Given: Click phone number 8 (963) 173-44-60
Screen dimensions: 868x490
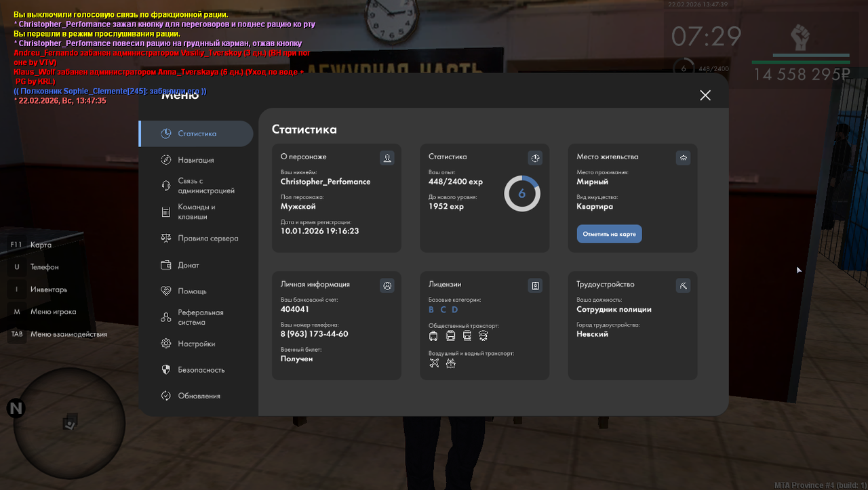Looking at the screenshot, I should (x=315, y=334).
